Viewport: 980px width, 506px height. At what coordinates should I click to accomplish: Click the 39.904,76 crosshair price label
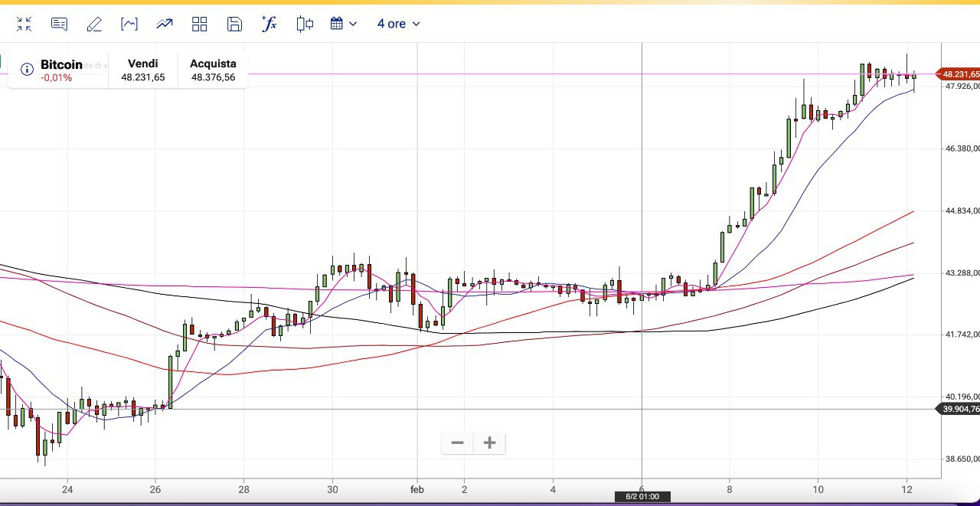[x=960, y=409]
